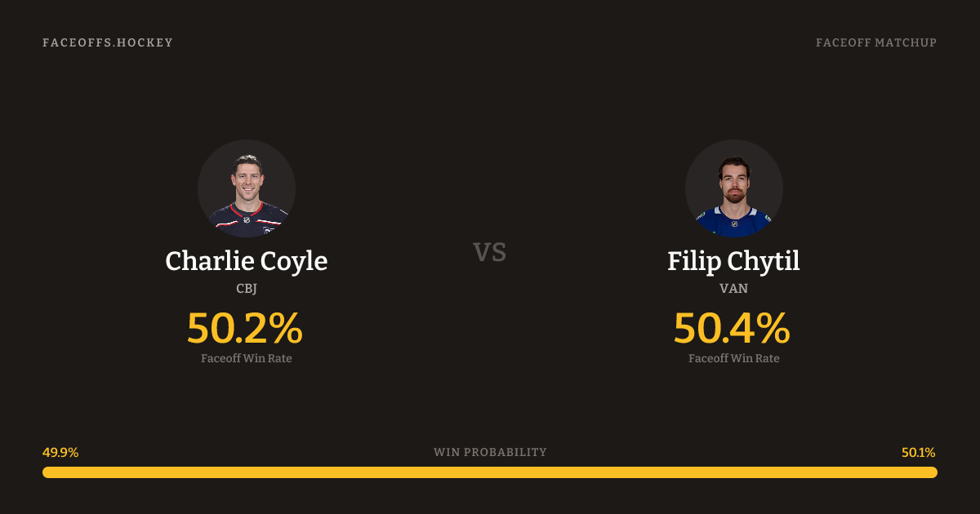Open the Charlie Coyle player name
The height and width of the screenshot is (514, 980).
pyautogui.click(x=247, y=261)
